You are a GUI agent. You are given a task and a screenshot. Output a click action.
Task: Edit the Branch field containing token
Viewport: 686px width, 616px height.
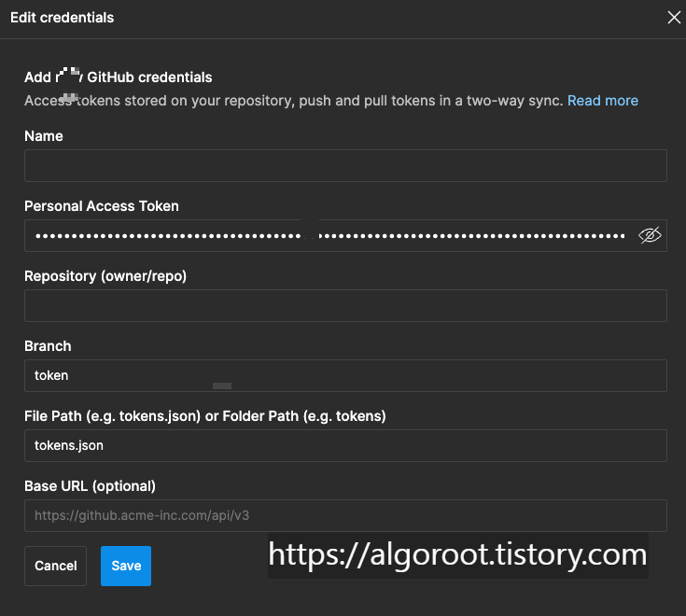coord(345,375)
